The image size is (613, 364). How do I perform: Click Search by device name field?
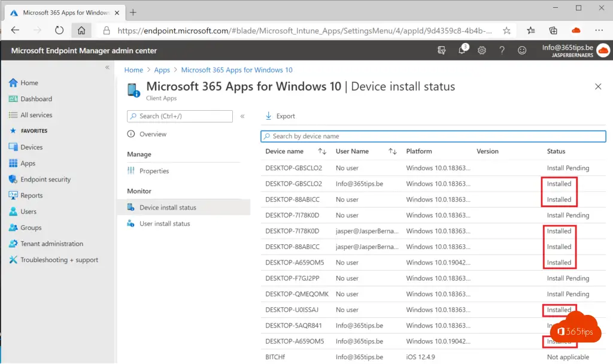point(433,136)
